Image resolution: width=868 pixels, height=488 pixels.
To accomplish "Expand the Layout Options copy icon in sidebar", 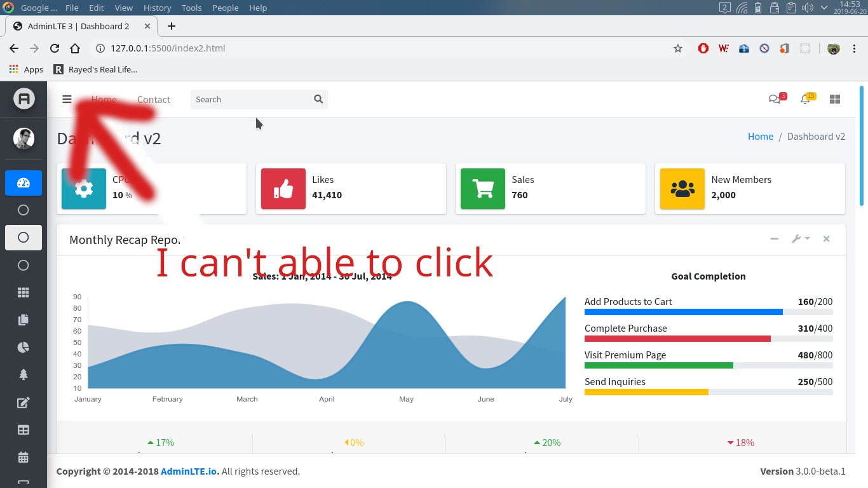I will [23, 320].
